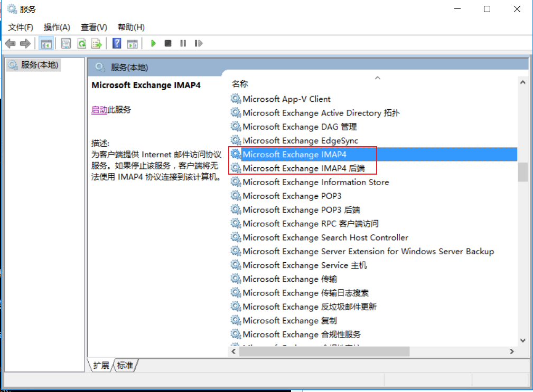Toggle console tree with show/hide tree icon
The width and height of the screenshot is (533, 392).
[46, 43]
